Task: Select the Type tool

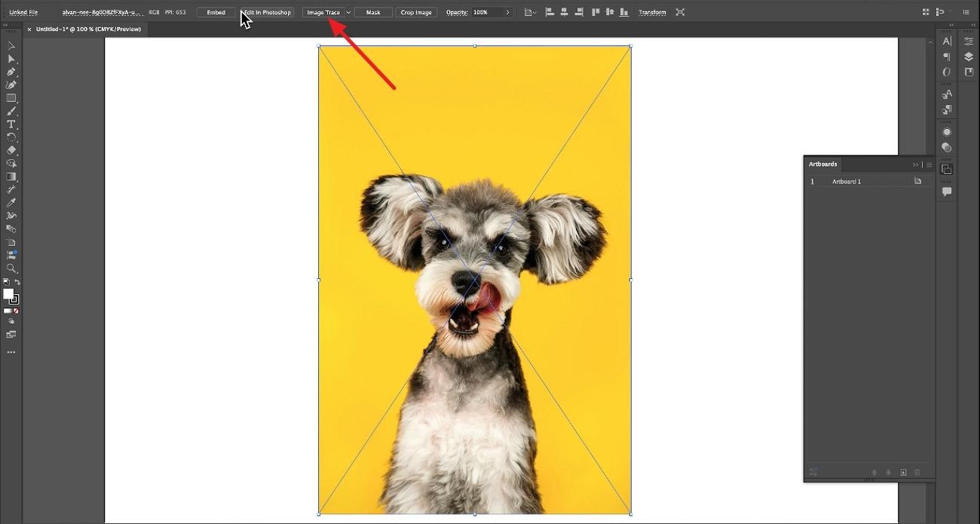Action: coord(11,124)
